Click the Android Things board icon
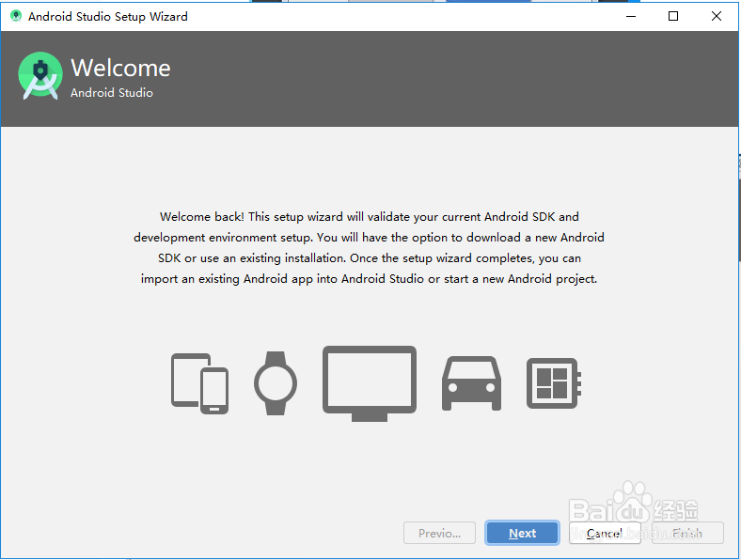 coord(554,383)
